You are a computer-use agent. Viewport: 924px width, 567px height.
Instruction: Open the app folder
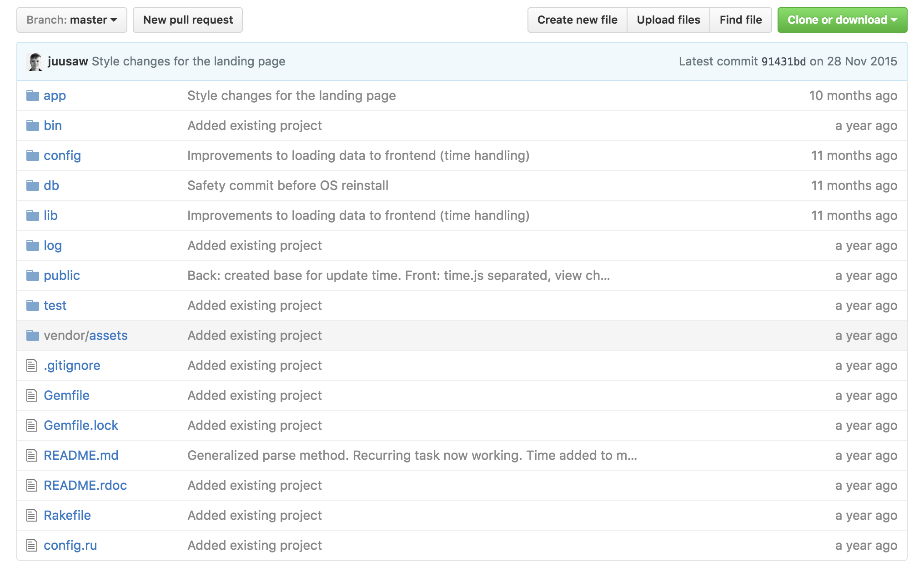click(x=55, y=96)
